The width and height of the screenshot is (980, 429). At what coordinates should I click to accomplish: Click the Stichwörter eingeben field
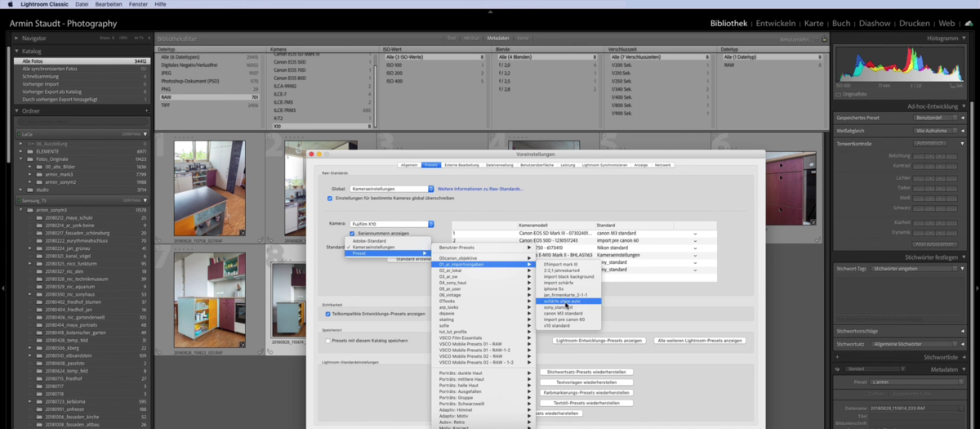click(x=913, y=268)
